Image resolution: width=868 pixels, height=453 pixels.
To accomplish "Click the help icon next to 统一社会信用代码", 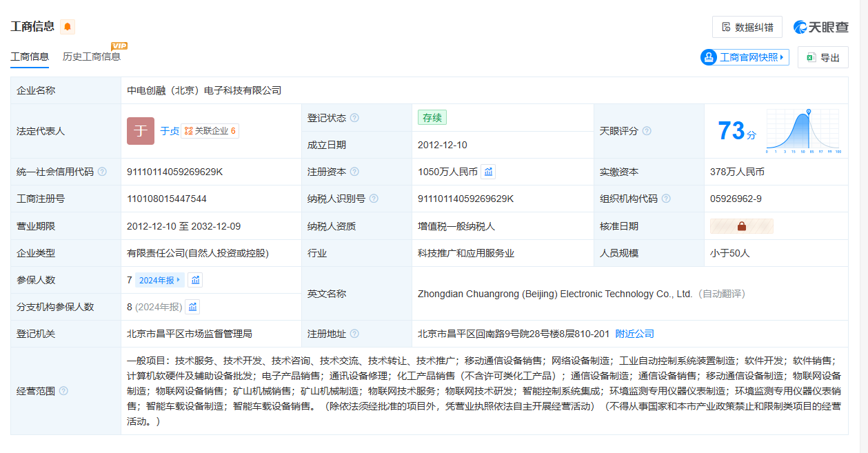I will coord(102,172).
